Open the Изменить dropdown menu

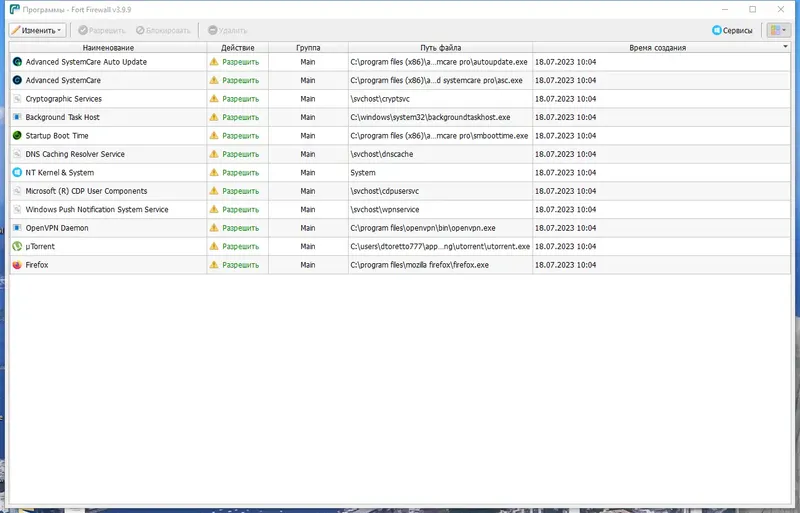[37, 30]
